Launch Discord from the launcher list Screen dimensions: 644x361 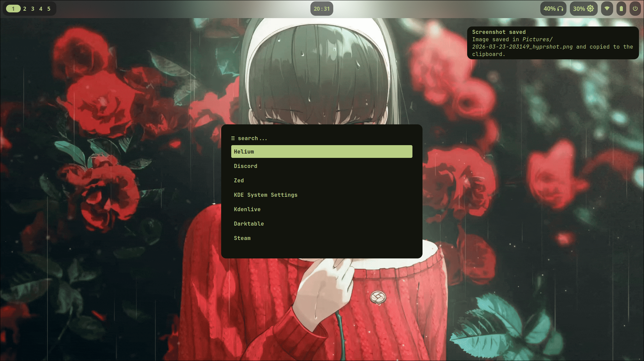point(321,166)
